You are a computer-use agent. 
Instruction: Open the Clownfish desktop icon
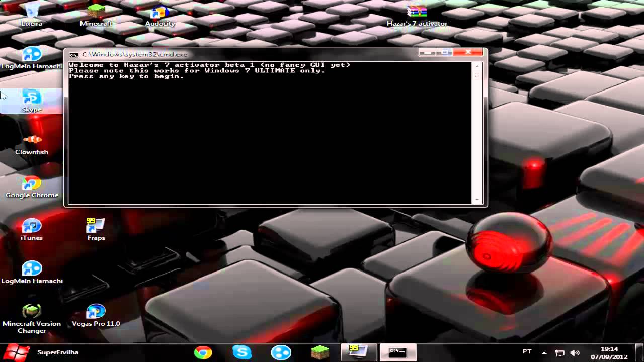tap(32, 143)
